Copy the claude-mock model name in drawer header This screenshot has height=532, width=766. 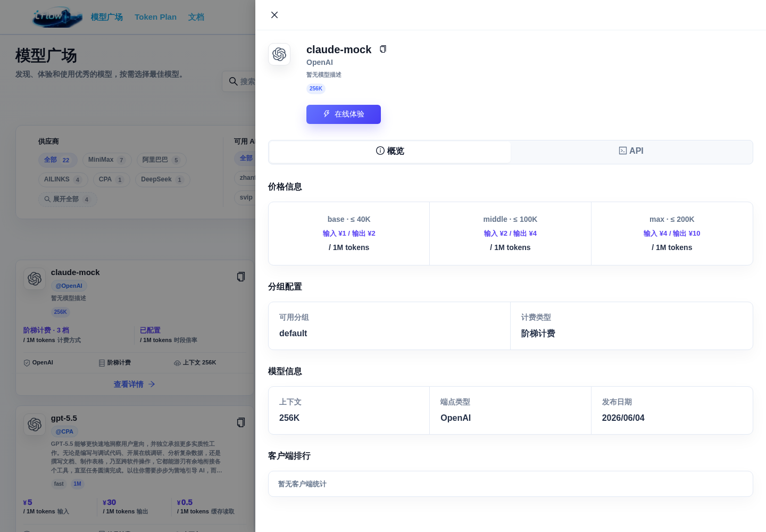(383, 49)
